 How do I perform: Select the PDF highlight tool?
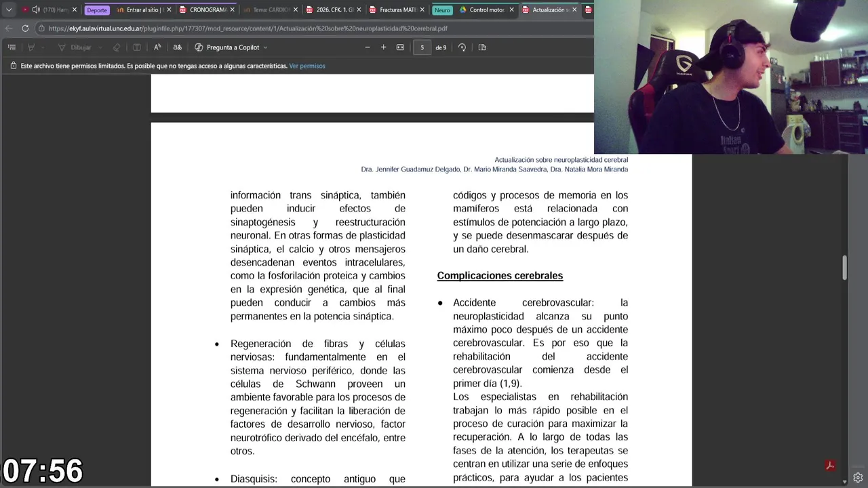[x=31, y=47]
